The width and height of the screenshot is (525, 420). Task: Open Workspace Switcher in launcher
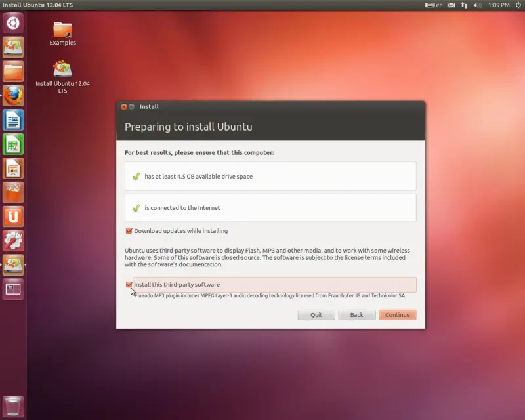[x=13, y=289]
